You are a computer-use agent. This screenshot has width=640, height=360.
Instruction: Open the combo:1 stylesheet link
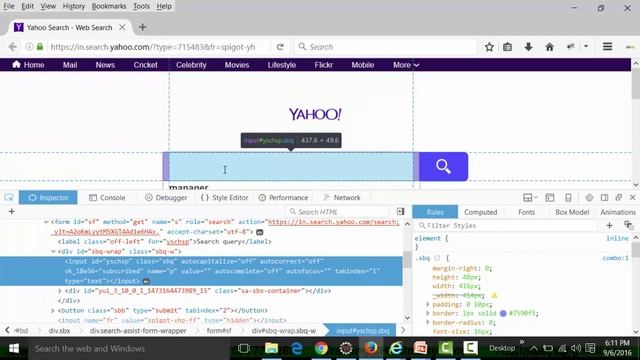pyautogui.click(x=616, y=258)
